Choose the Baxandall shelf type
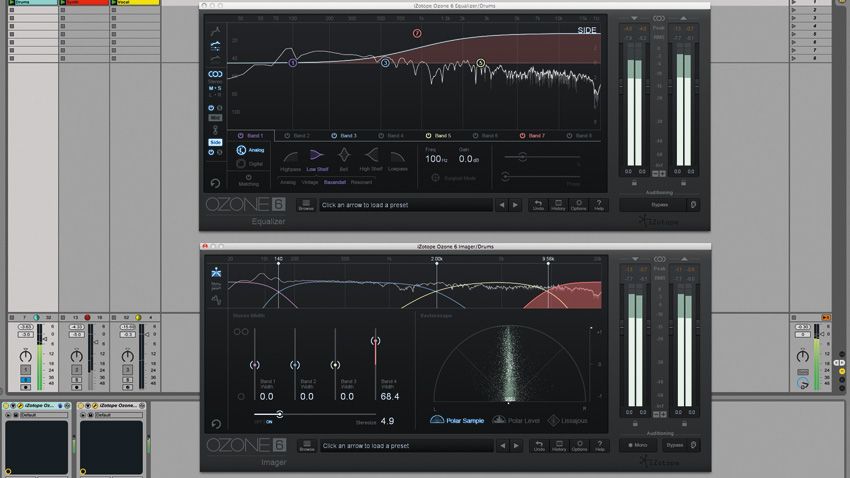850x478 pixels. [334, 183]
